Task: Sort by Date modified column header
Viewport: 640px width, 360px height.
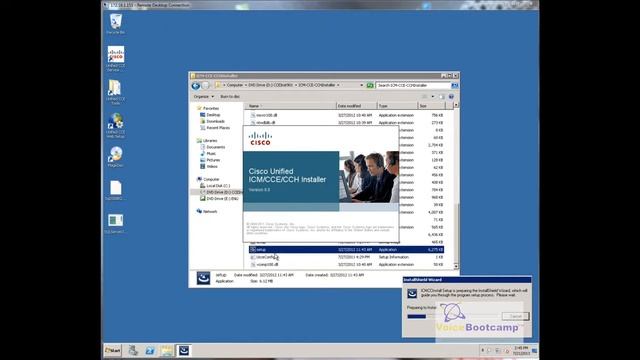Action: [356, 106]
